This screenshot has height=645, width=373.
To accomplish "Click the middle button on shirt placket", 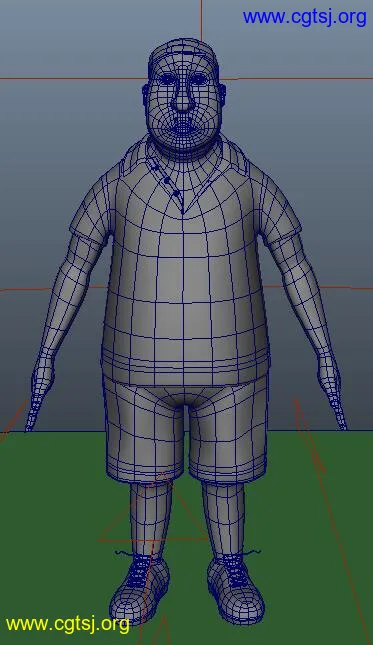I will coord(166,180).
